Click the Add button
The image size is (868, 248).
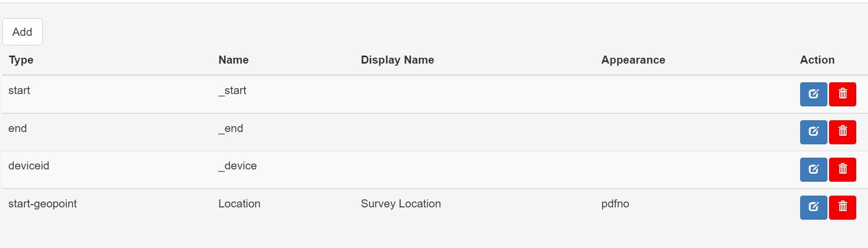[x=22, y=32]
